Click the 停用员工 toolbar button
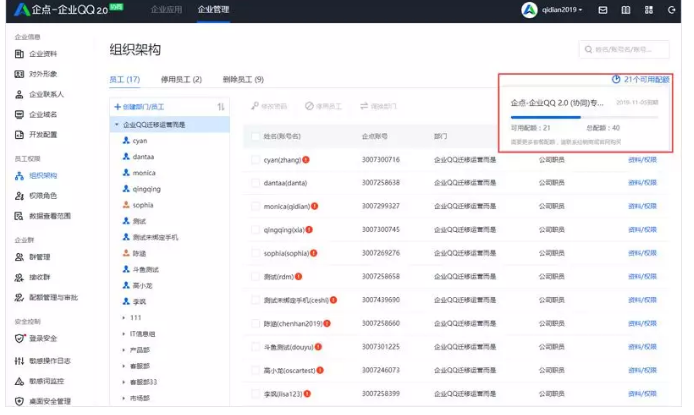 (324, 106)
